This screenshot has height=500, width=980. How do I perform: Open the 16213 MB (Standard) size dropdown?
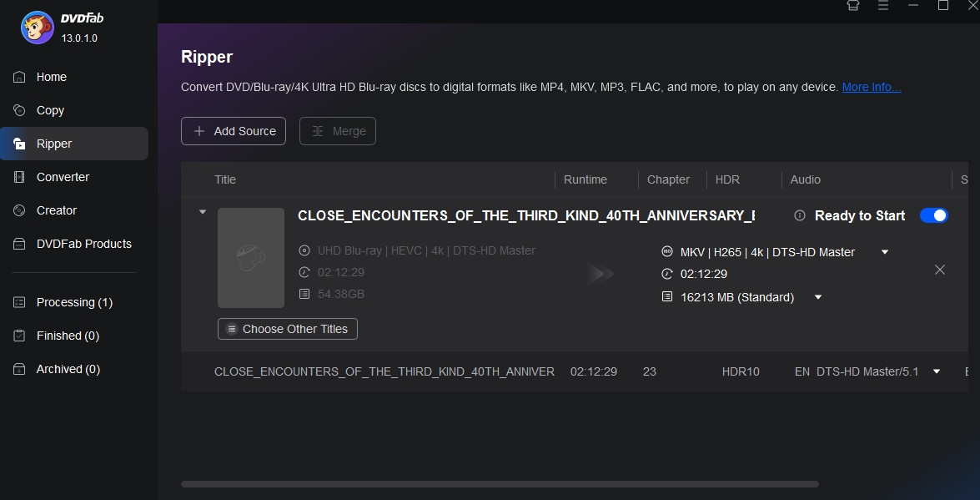tap(818, 297)
